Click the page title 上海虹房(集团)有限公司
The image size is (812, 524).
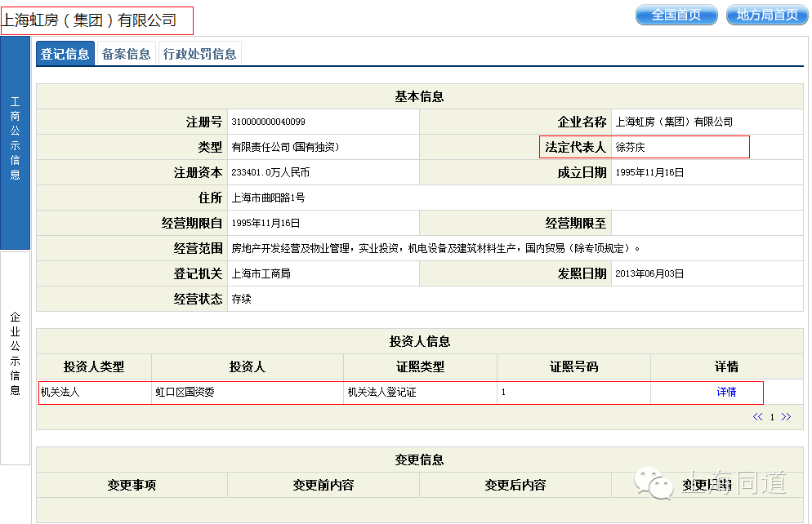[89, 20]
